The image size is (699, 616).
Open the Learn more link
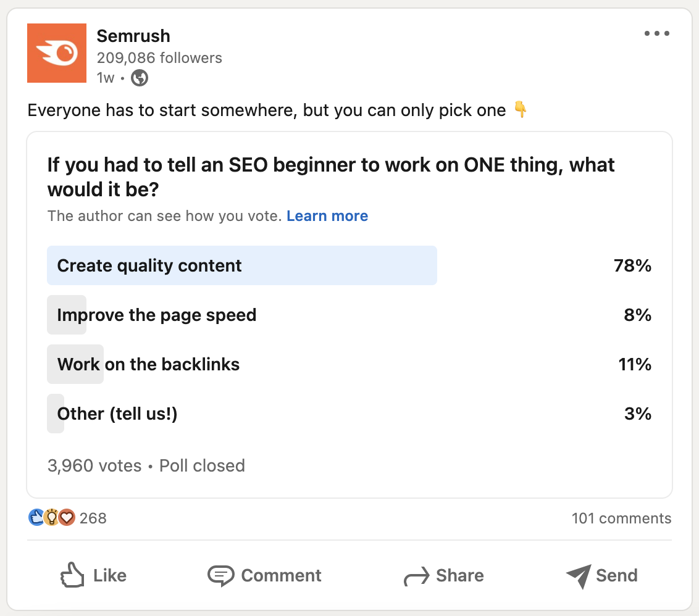click(327, 216)
